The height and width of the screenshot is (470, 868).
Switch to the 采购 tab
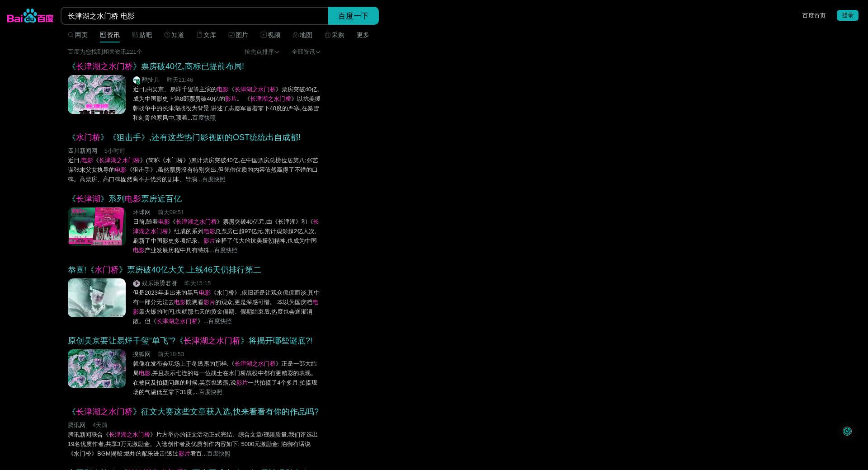point(335,35)
